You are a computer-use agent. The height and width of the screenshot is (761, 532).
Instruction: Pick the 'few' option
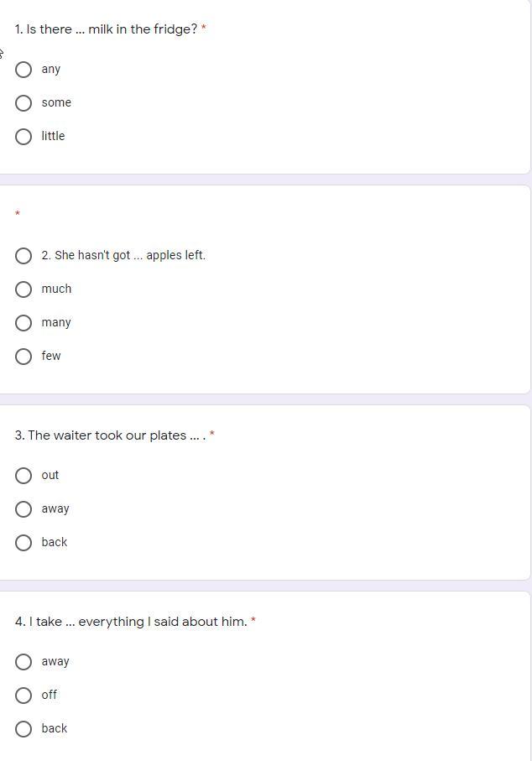click(x=23, y=357)
